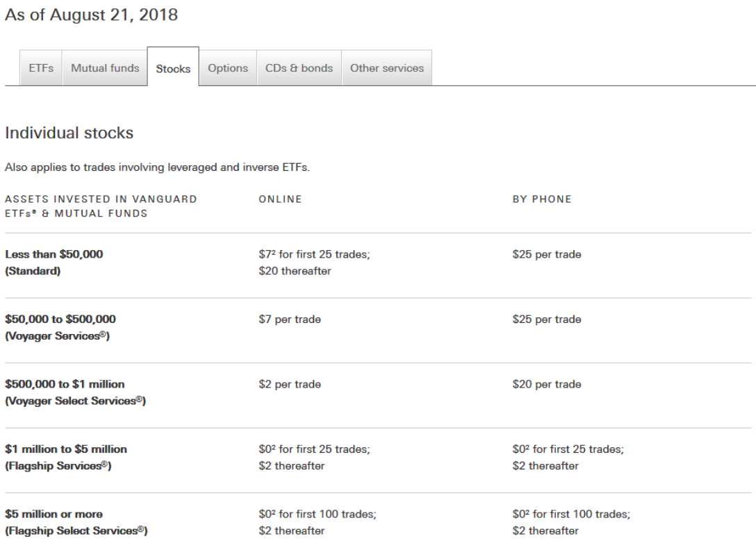Select the '$500,000 to $1 million' Voyager Select label
The height and width of the screenshot is (550, 756).
pyautogui.click(x=75, y=392)
